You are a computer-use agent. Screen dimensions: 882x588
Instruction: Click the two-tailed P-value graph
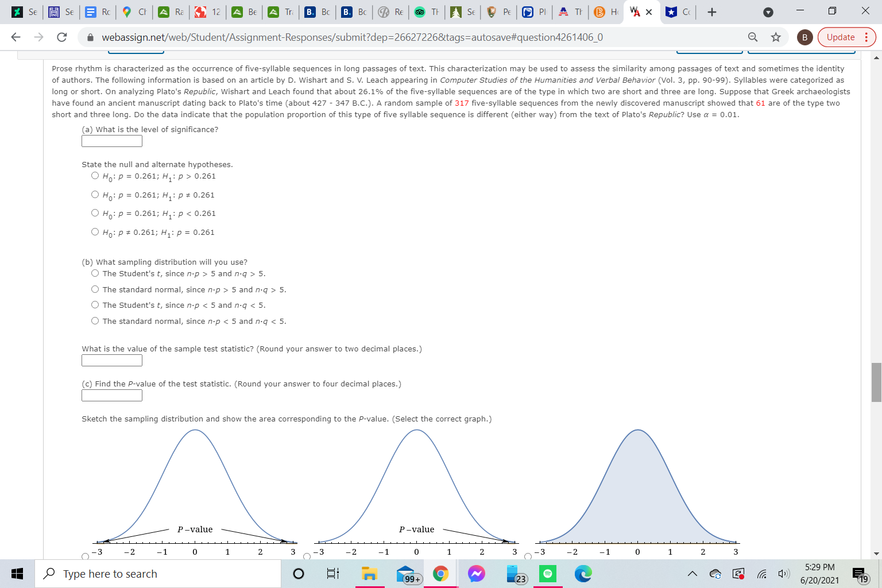(195, 492)
